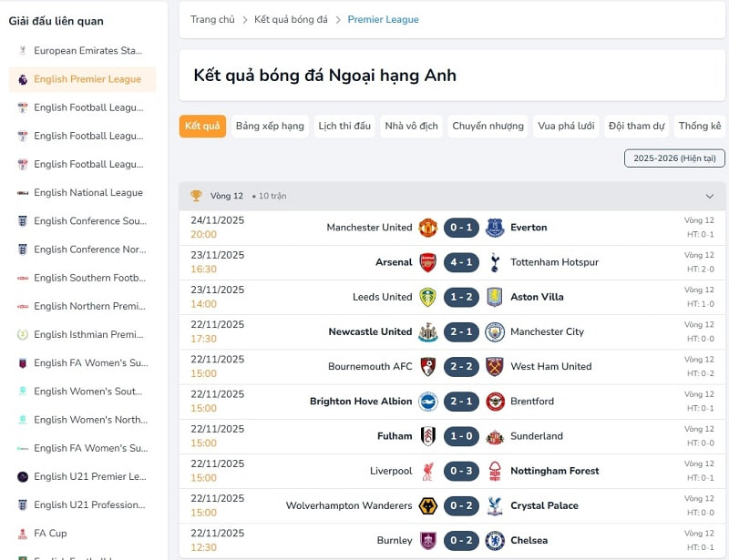729x560 pixels.
Task: Open the 2025-2026 season selector
Action: [x=674, y=158]
